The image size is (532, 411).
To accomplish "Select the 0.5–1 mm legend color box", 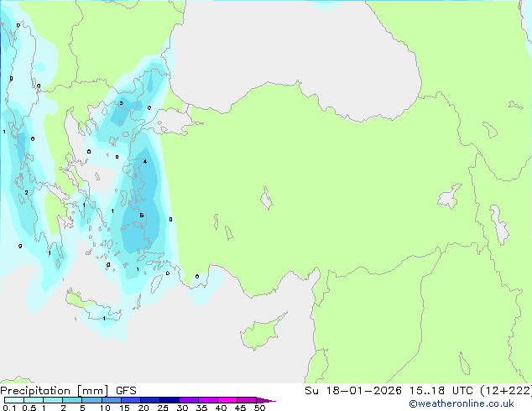I will (34, 400).
